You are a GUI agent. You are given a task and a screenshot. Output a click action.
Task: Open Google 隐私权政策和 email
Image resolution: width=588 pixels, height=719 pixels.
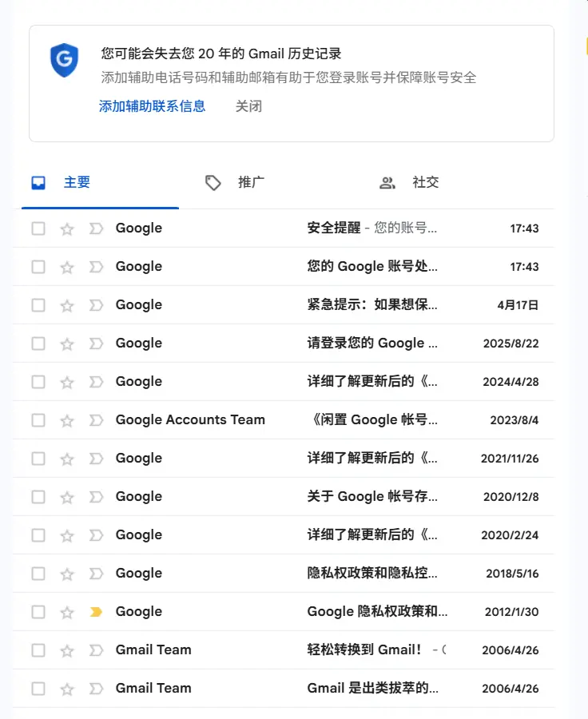377,611
